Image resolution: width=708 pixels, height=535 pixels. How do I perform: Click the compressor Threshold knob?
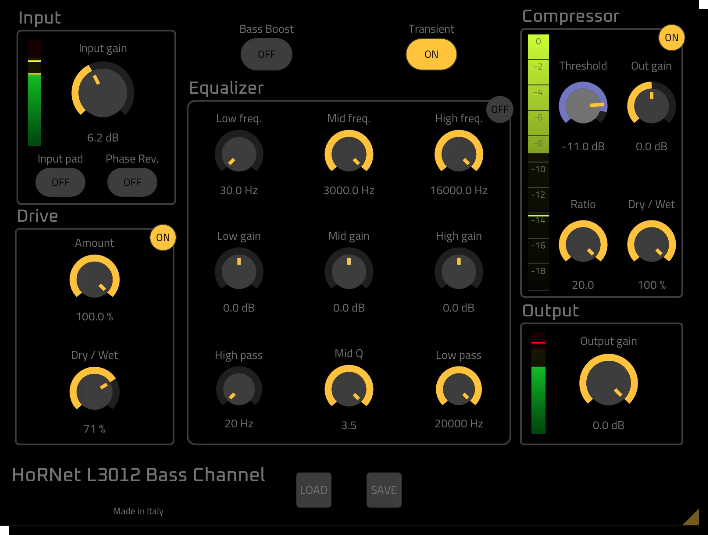[x=583, y=104]
